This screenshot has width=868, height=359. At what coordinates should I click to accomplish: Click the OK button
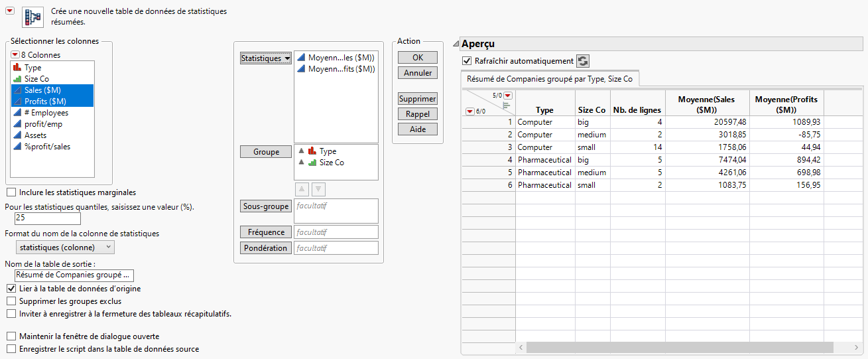[418, 58]
